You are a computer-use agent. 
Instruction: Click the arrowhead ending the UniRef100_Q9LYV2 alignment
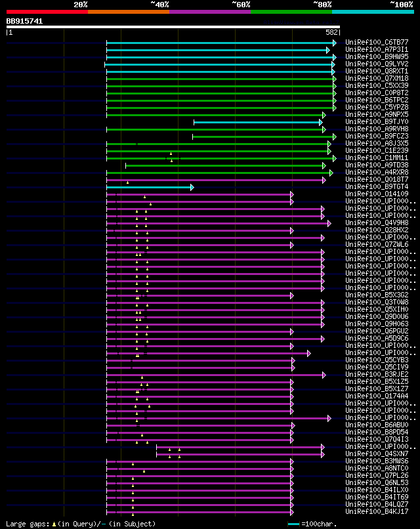click(x=333, y=64)
